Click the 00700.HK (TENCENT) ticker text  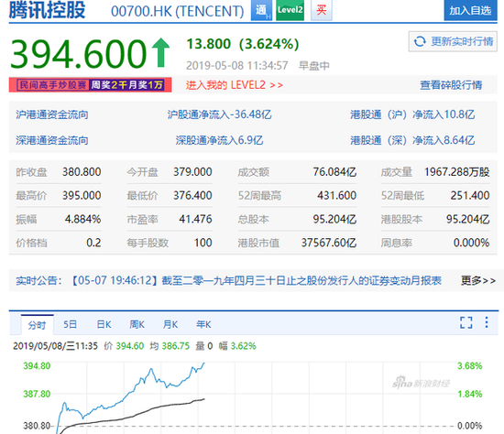pos(178,11)
